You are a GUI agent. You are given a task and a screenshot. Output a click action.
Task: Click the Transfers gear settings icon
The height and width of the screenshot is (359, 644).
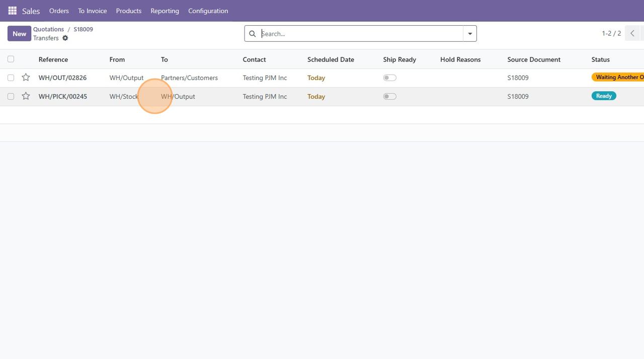[65, 38]
